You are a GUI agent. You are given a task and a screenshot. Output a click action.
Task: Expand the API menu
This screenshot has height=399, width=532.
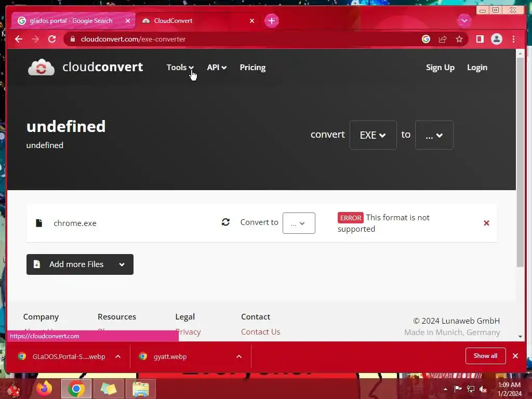[217, 68]
